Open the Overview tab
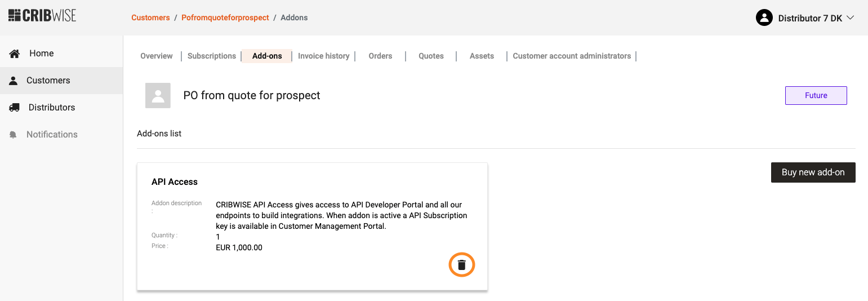Image resolution: width=868 pixels, height=301 pixels. [x=157, y=56]
